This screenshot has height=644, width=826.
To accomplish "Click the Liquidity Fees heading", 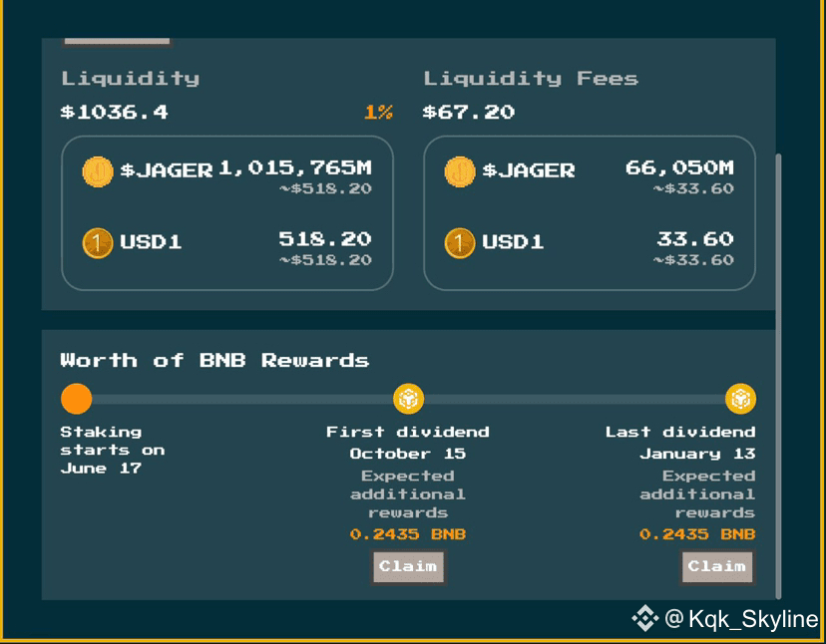I will point(531,79).
